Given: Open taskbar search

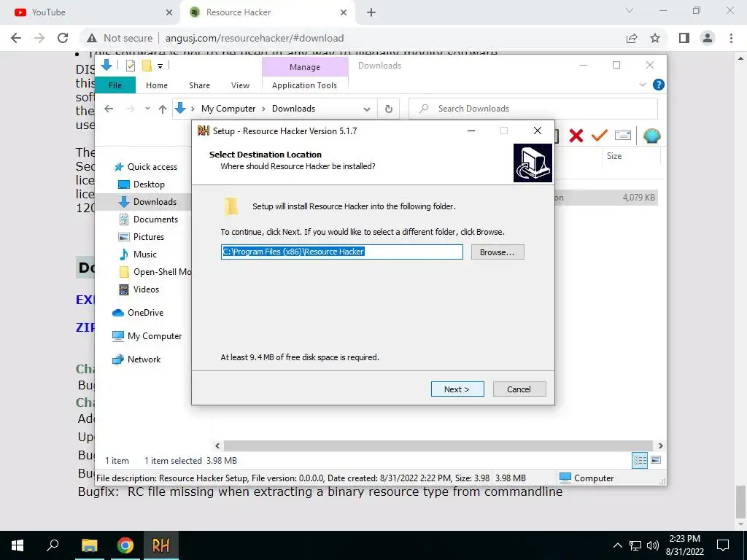Looking at the screenshot, I should click(x=53, y=545).
